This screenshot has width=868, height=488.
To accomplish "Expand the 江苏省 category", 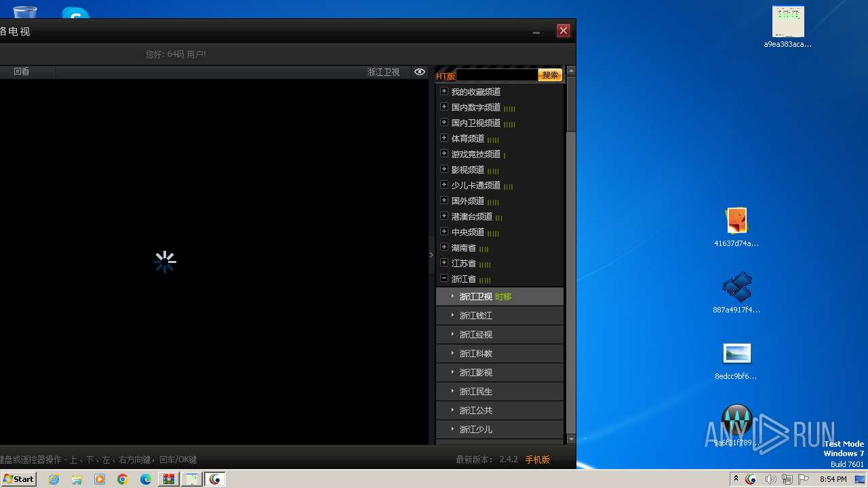I will (444, 263).
